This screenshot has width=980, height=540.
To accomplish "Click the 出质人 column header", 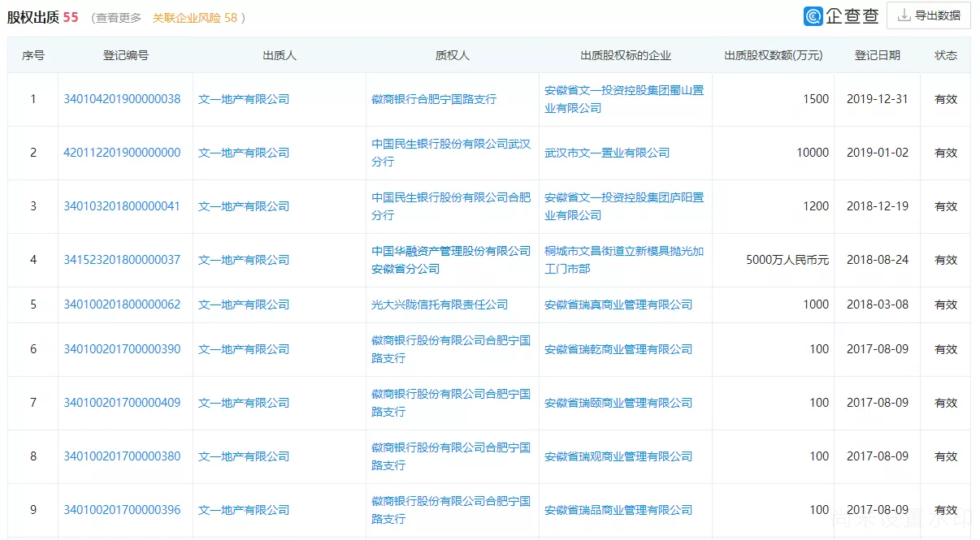I will (x=280, y=55).
